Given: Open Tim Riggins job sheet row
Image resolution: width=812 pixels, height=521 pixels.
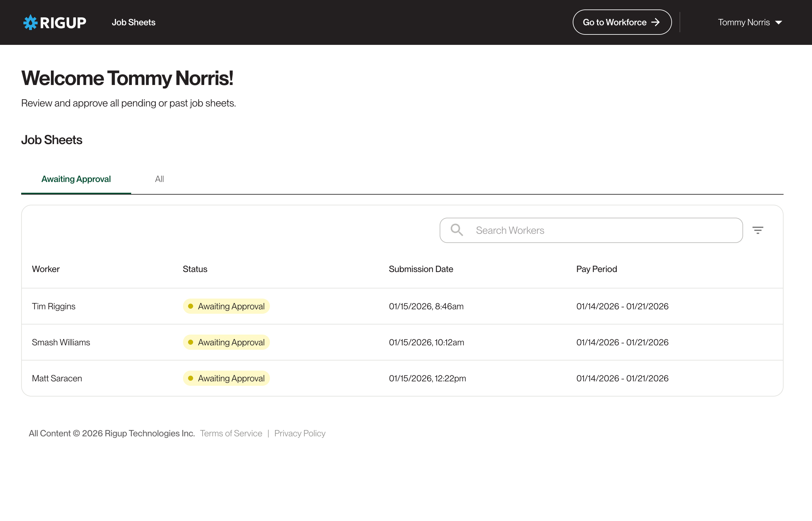Looking at the screenshot, I should click(x=53, y=306).
